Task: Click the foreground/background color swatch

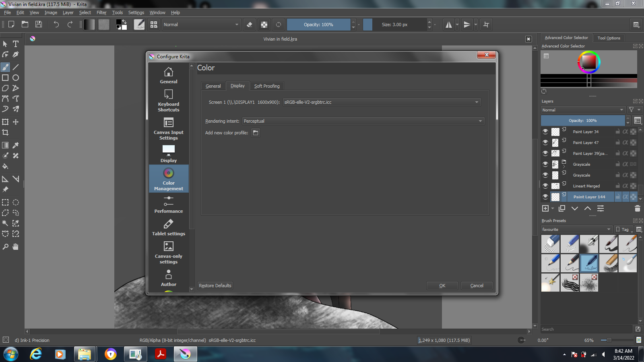Action: (122, 25)
